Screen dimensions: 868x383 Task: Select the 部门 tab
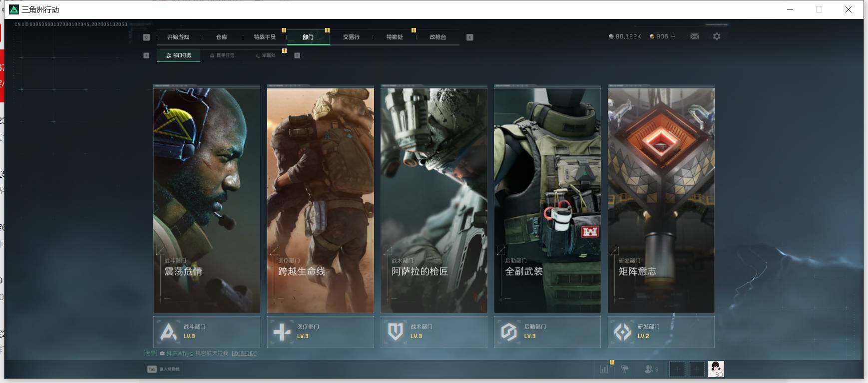pos(308,37)
